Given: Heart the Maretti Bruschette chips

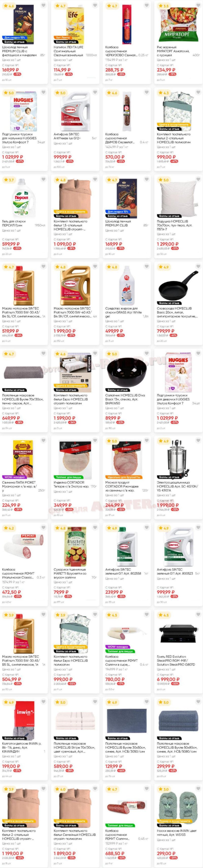Looking at the screenshot, I should coord(95,528).
